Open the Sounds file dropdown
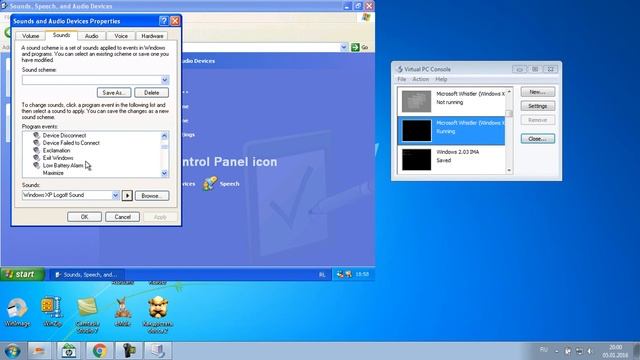640x360 pixels. tap(115, 196)
